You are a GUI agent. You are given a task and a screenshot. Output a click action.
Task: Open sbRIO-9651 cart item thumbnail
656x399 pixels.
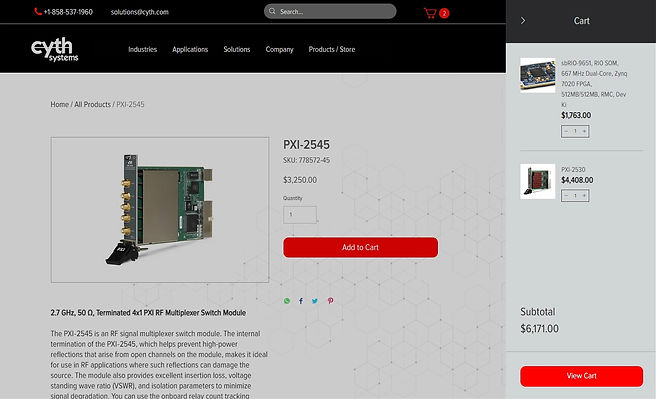click(537, 75)
